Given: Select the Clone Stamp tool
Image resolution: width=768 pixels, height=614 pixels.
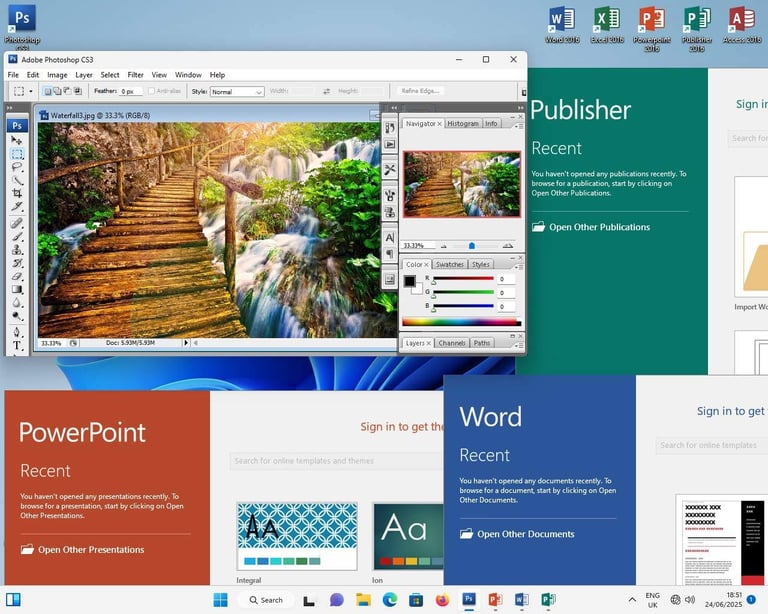Looking at the screenshot, I should [17, 250].
